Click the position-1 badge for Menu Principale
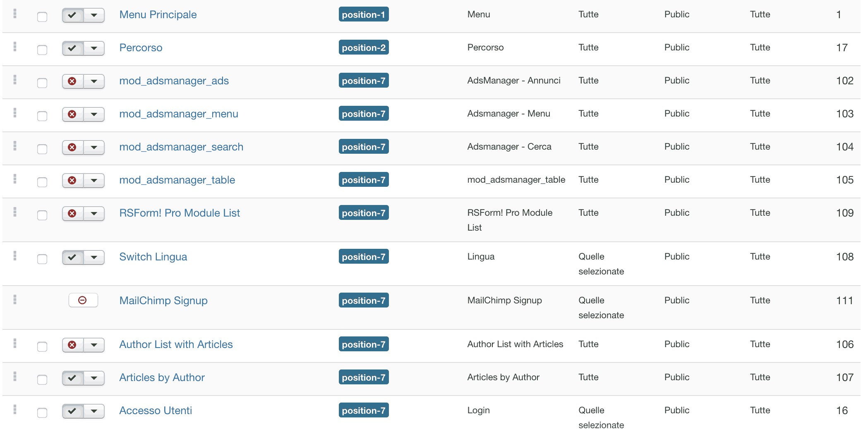The image size is (868, 429). (x=363, y=14)
